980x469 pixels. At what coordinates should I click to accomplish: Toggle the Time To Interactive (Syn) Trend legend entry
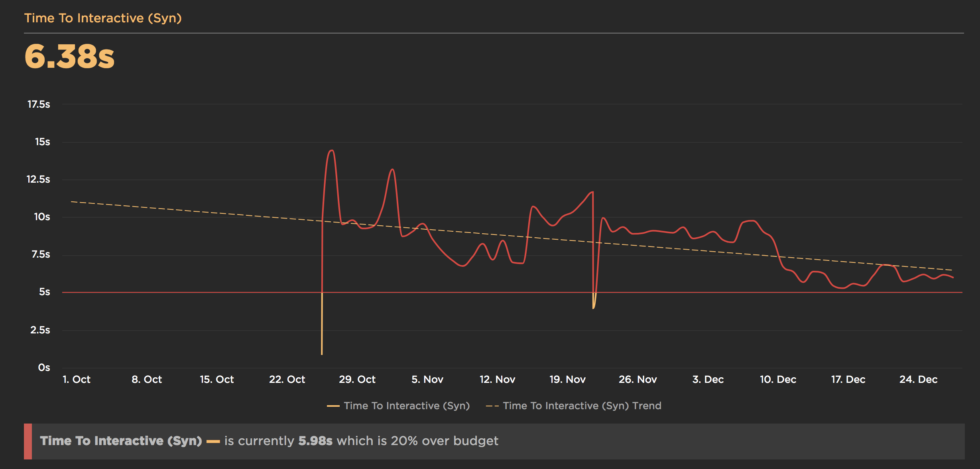(x=581, y=406)
